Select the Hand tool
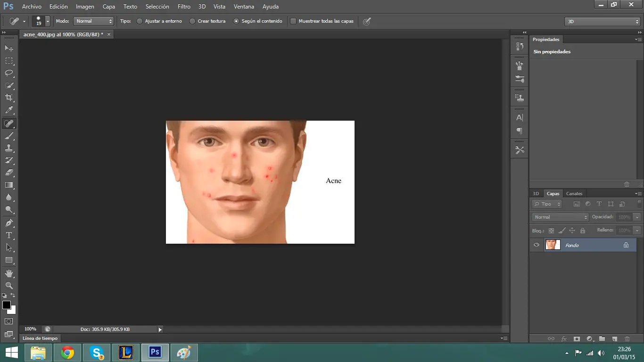This screenshot has height=362, width=644. coord(9,273)
